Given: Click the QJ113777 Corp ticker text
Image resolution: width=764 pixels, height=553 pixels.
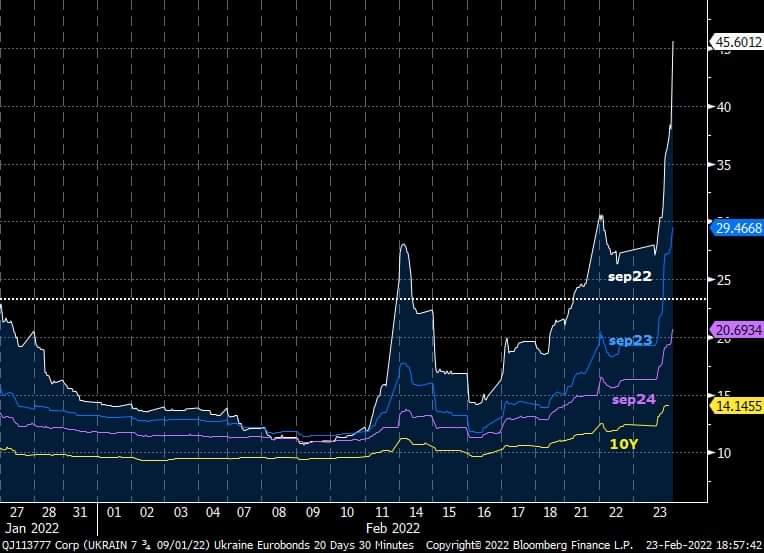Looking at the screenshot, I should 40,545.
